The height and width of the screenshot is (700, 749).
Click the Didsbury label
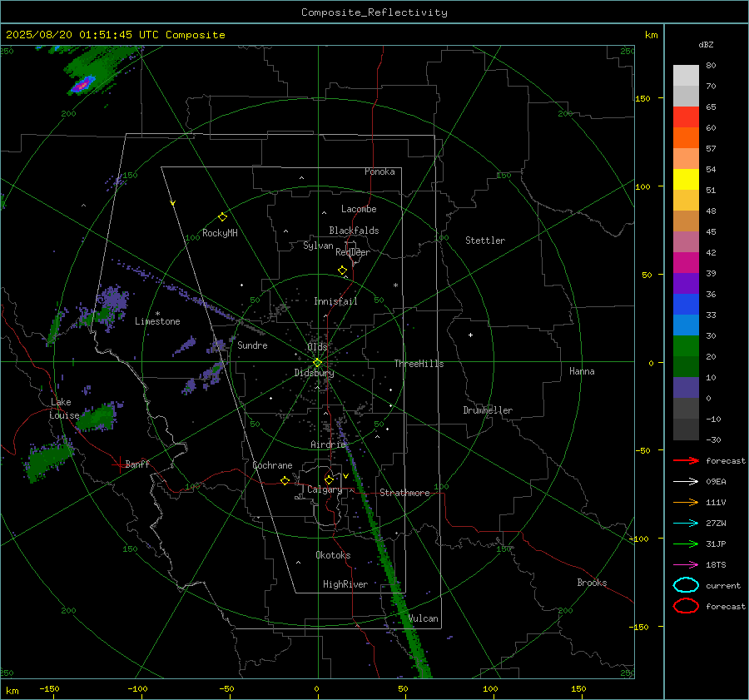[x=314, y=373]
